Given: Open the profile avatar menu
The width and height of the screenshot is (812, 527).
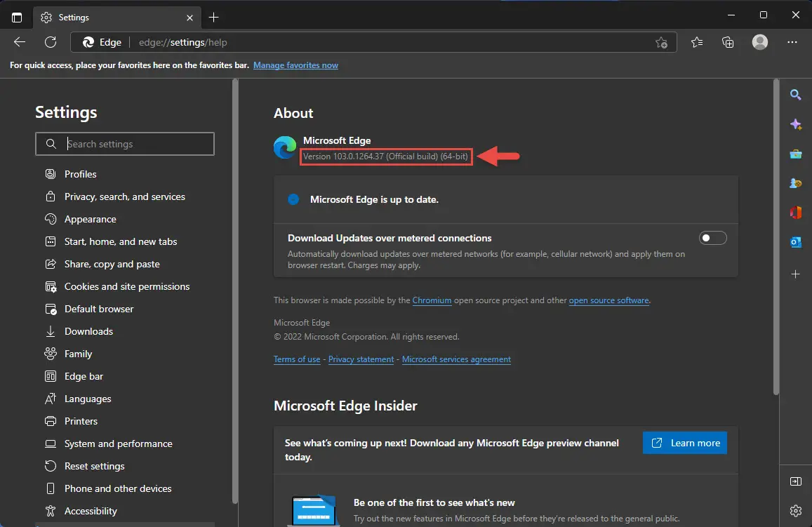Looking at the screenshot, I should pyautogui.click(x=759, y=42).
